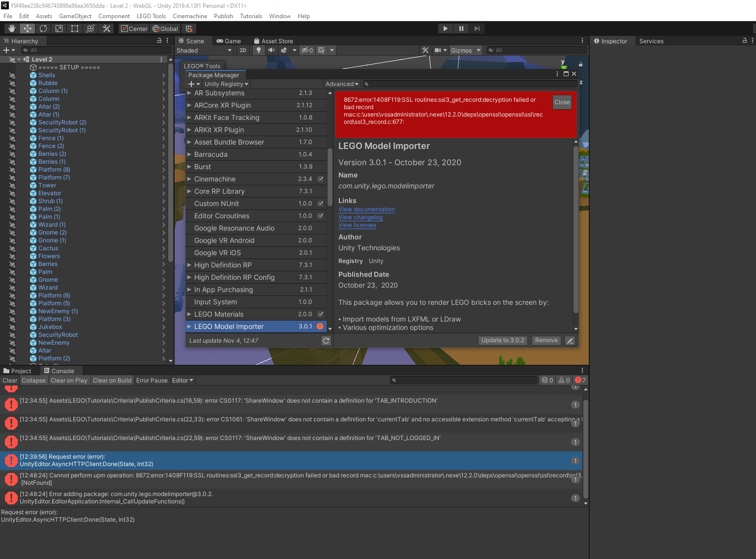The width and height of the screenshot is (756, 559).
Task: Expand the High Definition RP package entry
Action: [x=189, y=265]
